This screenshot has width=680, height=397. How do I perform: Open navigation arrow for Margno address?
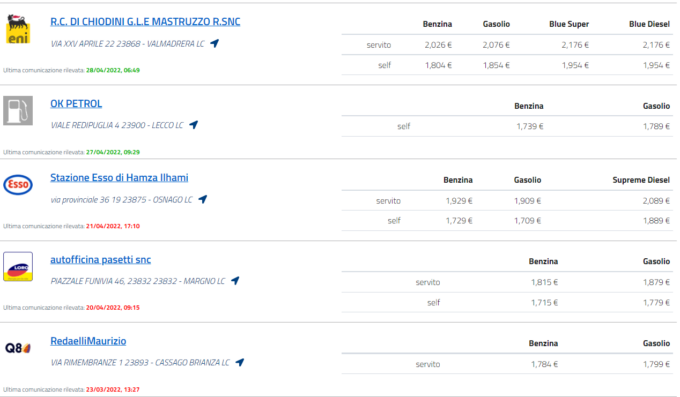[235, 281]
